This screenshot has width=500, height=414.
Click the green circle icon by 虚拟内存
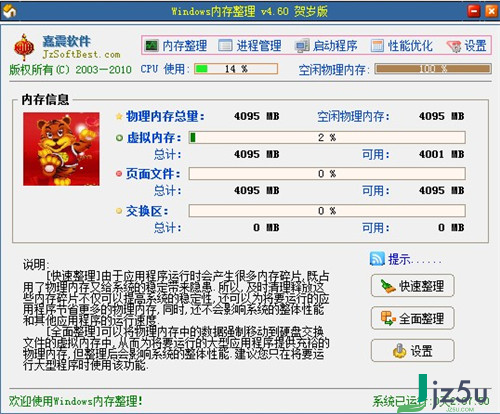pyautogui.click(x=119, y=138)
